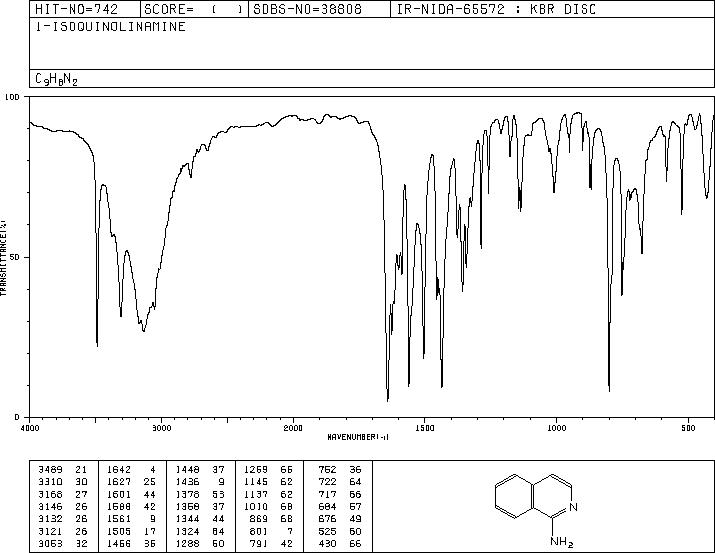Select peak table entry 1448 37
Image resolution: width=715 pixels, height=553 pixels.
(x=200, y=469)
